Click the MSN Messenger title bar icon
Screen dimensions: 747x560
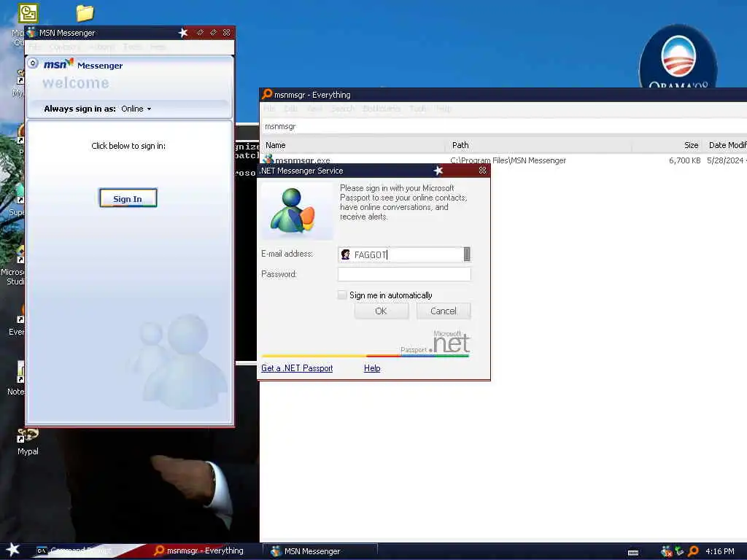click(x=31, y=32)
